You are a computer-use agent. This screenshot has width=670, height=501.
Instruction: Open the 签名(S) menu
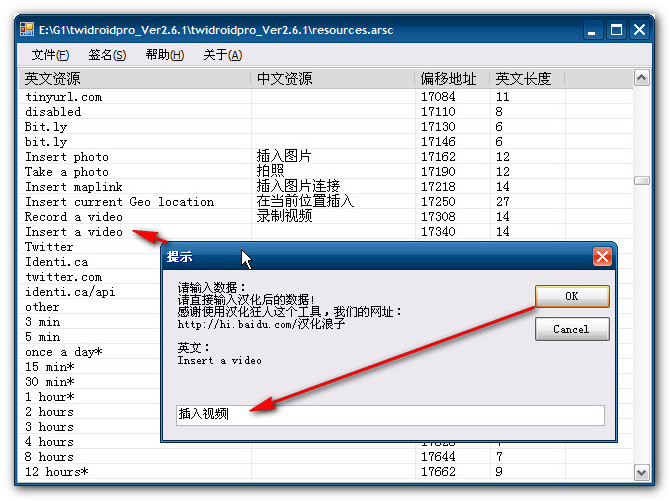[107, 55]
